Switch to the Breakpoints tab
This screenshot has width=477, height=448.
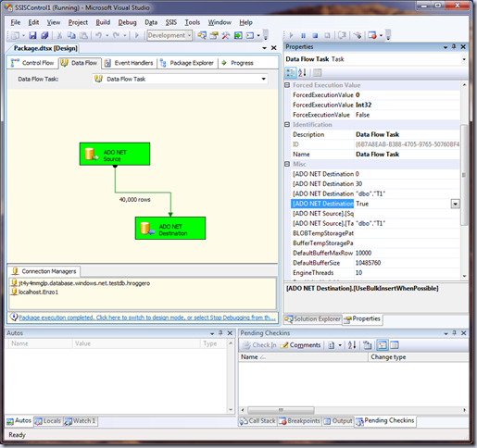(299, 421)
